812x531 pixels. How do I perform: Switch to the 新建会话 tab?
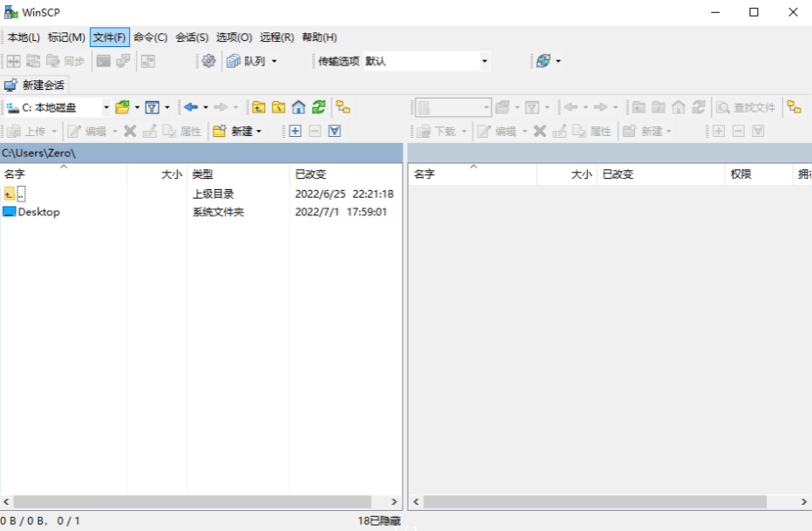[x=35, y=85]
